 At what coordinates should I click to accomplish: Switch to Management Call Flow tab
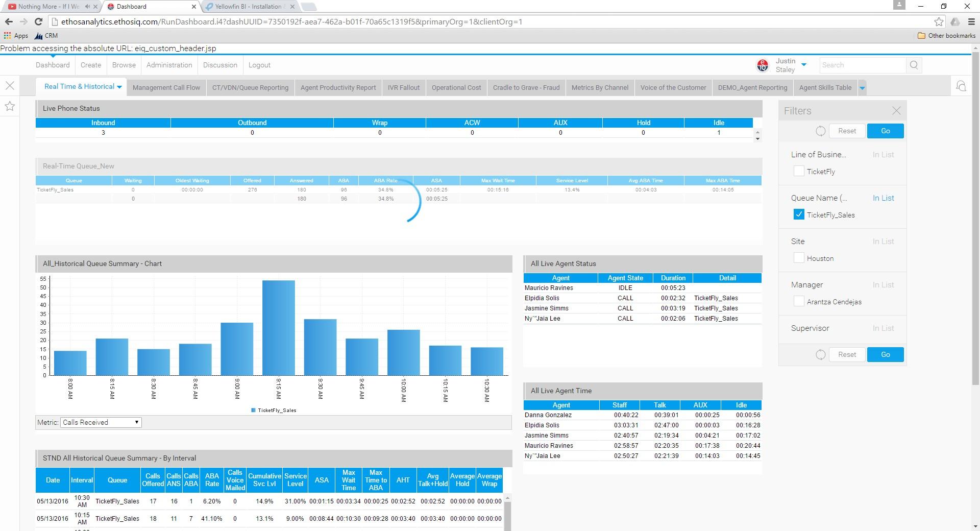click(x=166, y=88)
